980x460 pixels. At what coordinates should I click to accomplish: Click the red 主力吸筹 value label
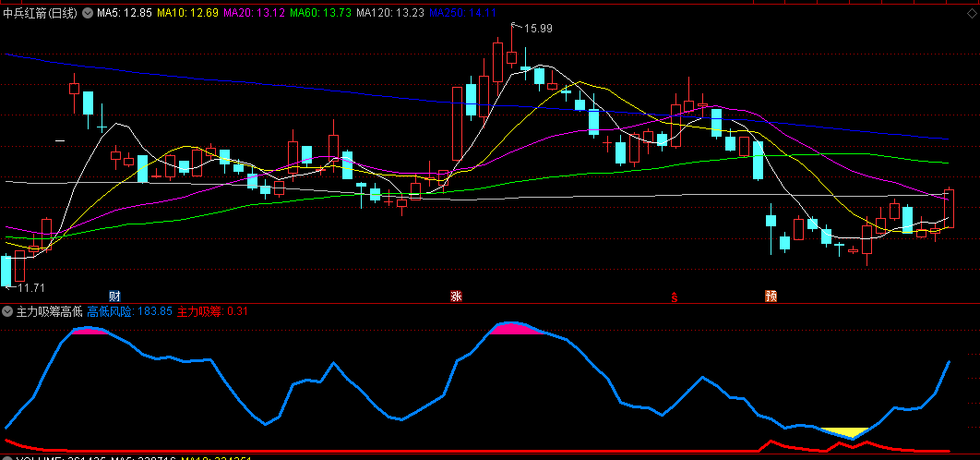coord(212,311)
